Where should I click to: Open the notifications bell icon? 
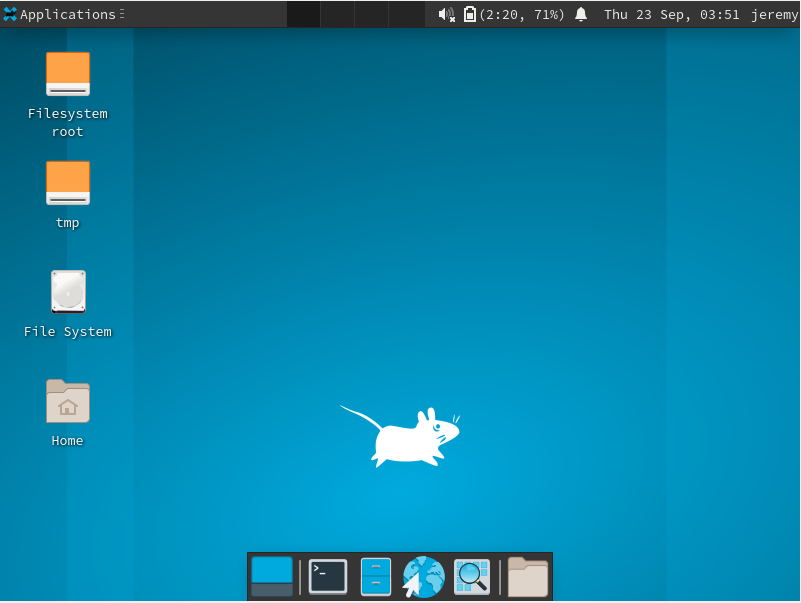click(581, 14)
